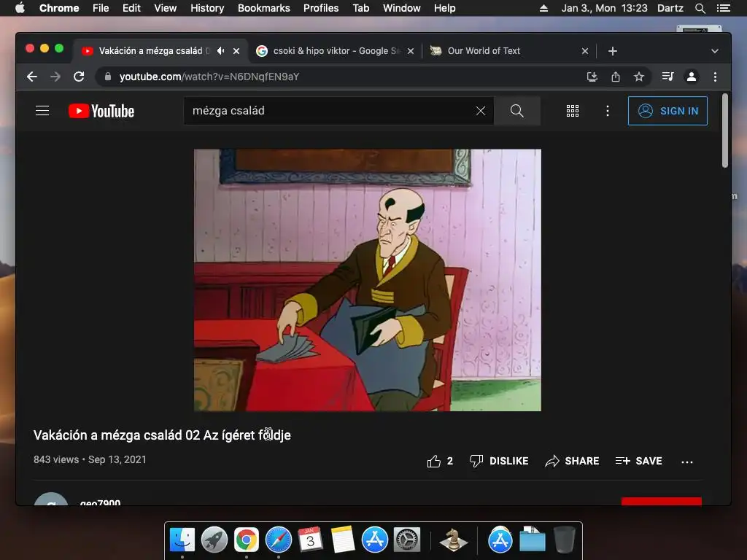Image resolution: width=747 pixels, height=560 pixels.
Task: Open the YouTube hamburger guide menu
Action: pos(42,111)
